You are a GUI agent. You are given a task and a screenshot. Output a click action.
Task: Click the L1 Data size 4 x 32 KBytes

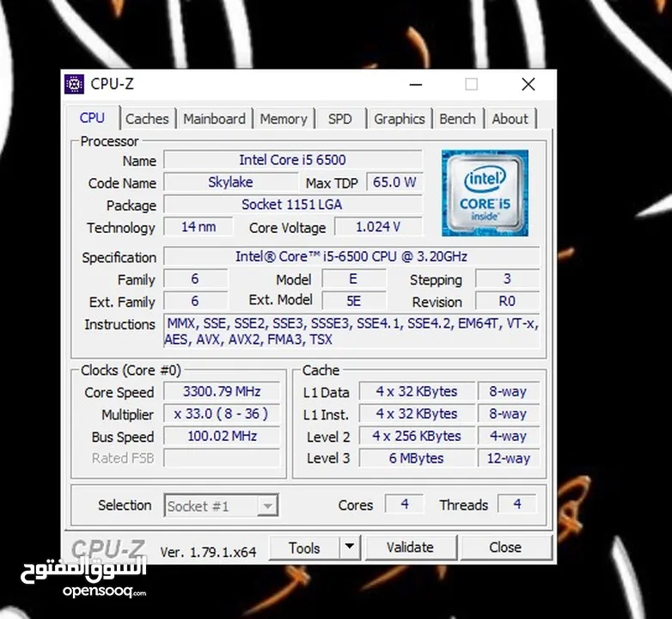tap(417, 391)
